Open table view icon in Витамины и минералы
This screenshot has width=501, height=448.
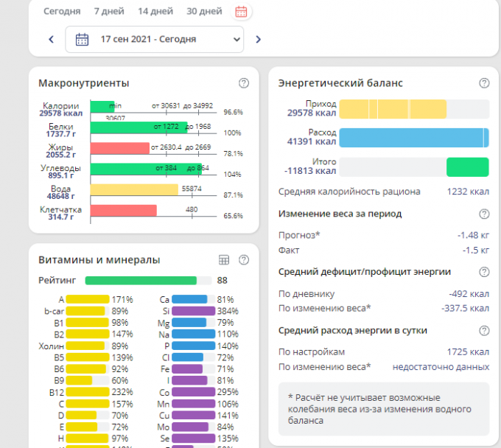coord(225,260)
